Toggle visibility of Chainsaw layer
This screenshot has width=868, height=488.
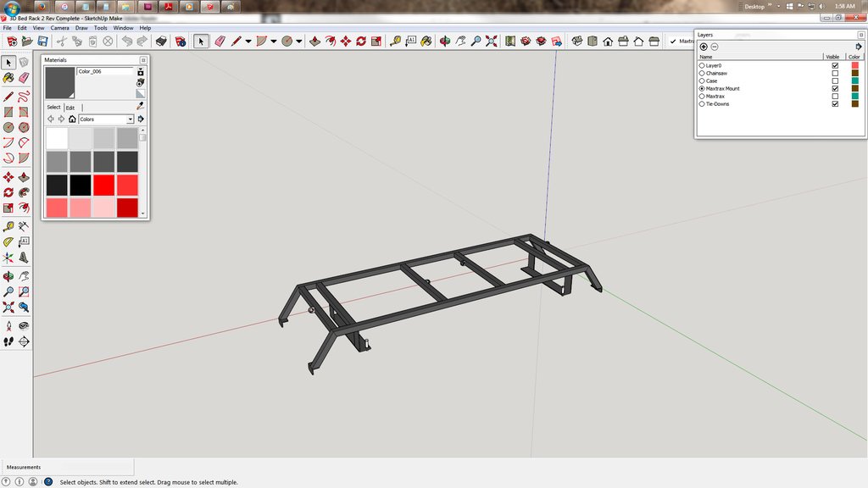835,73
